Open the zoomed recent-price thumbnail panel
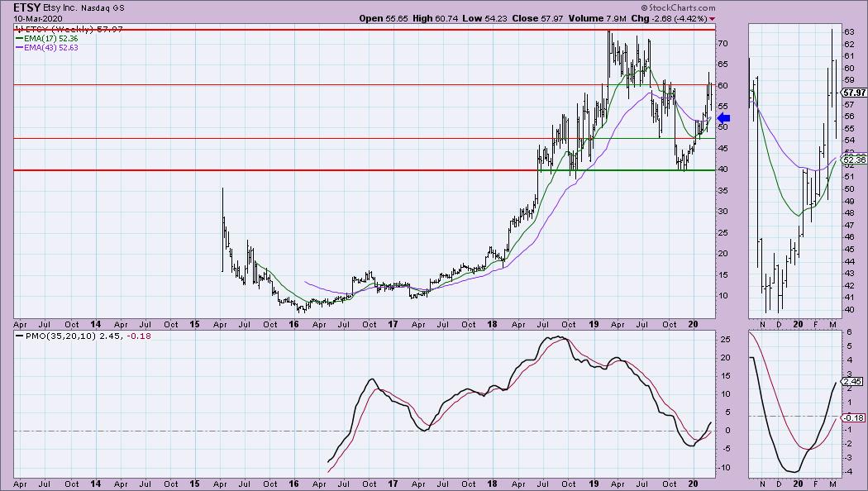This screenshot has width=868, height=491. (x=794, y=171)
